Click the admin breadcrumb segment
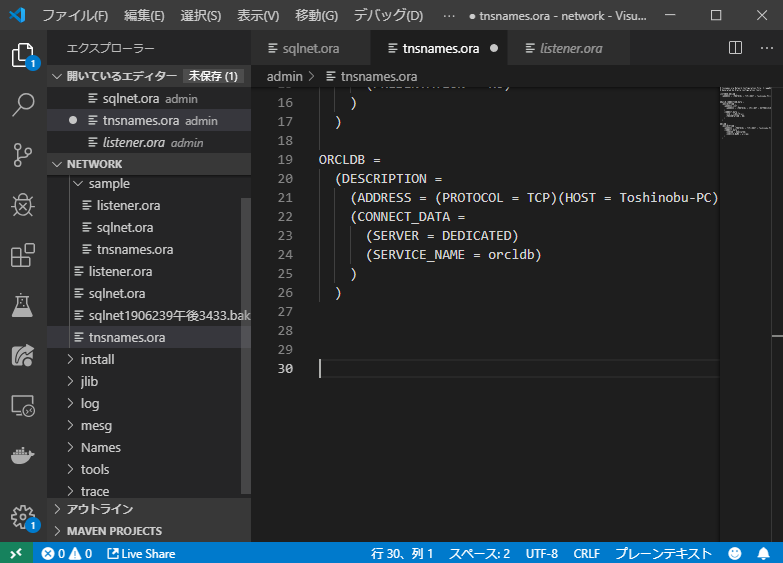This screenshot has width=783, height=563. (285, 76)
